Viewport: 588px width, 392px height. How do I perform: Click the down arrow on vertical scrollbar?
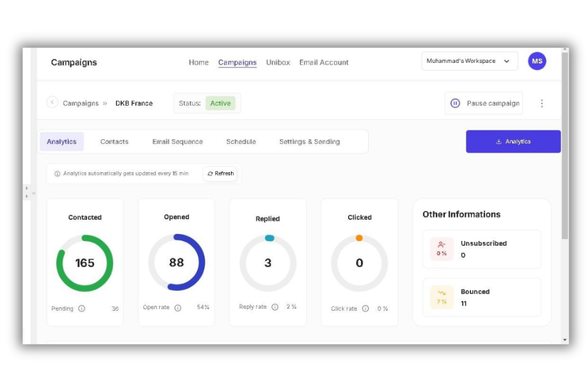[x=565, y=340]
